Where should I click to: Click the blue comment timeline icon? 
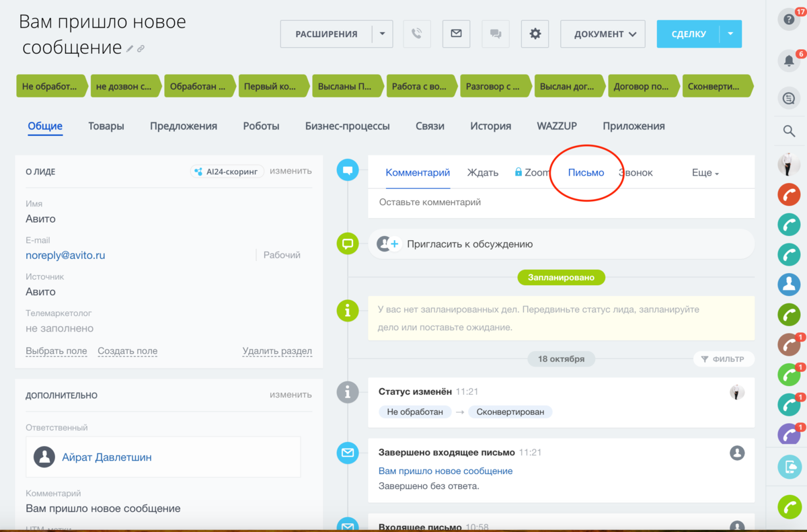point(348,170)
